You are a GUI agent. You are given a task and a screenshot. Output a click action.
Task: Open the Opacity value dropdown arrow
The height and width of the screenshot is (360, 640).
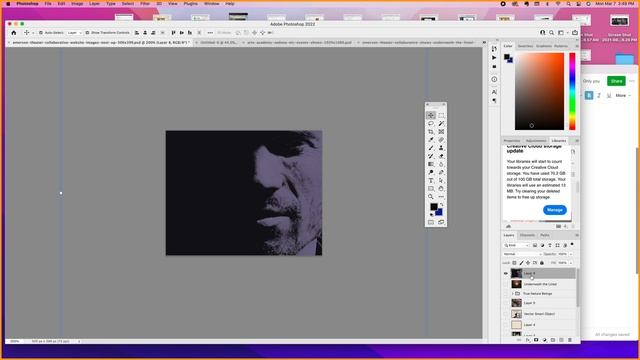point(571,254)
